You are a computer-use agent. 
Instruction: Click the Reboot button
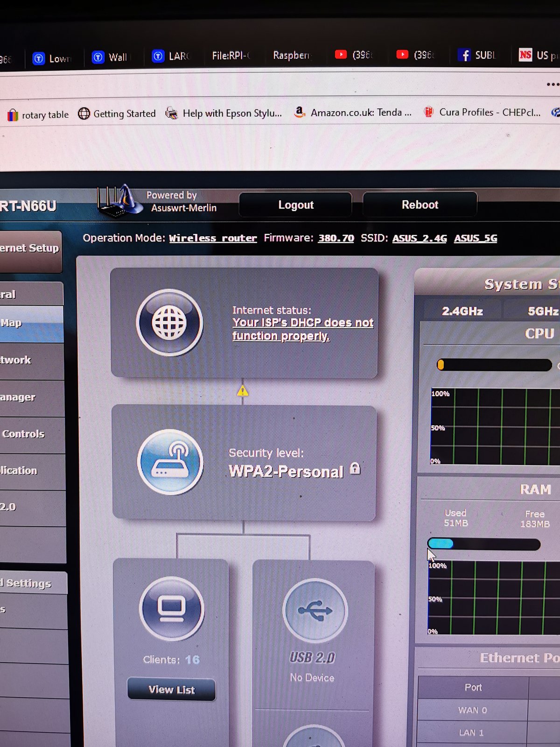coord(420,204)
